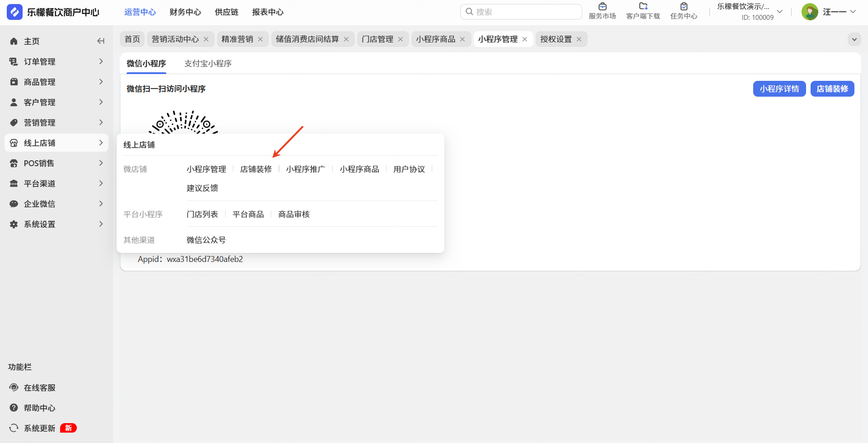Select the 微信小程序 tab
The width and height of the screenshot is (868, 443).
pos(146,64)
